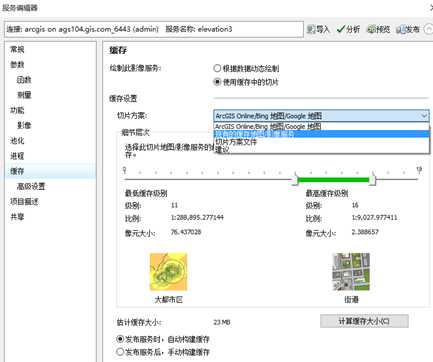The image size is (433, 362).
Task: Click the 发布 (Publish) toolbar button
Action: 408,29
